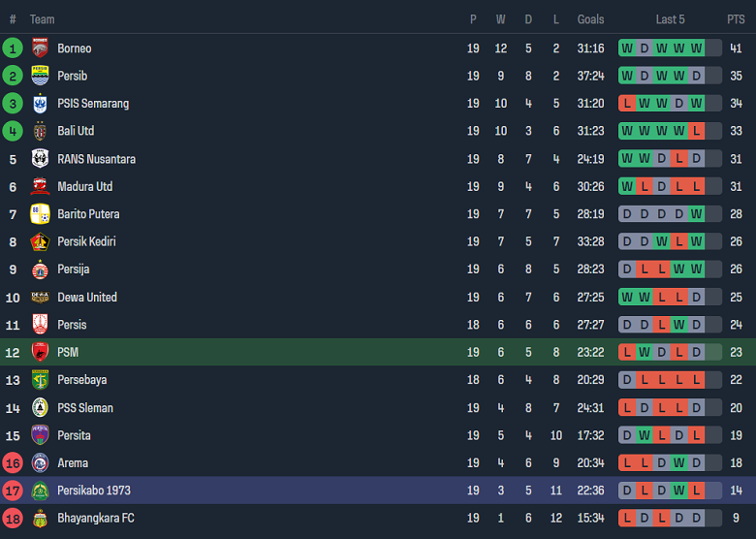Click the PSM team crest icon
Screen dimensions: 756x539
tap(40, 353)
